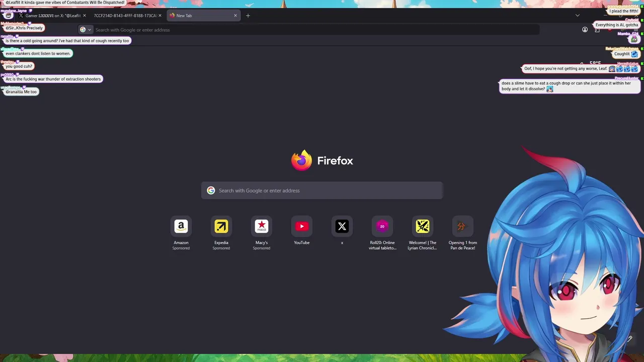Viewport: 644px width, 362px height.
Task: Click the chat message "Everything is AI, gotcha"
Action: click(x=617, y=25)
